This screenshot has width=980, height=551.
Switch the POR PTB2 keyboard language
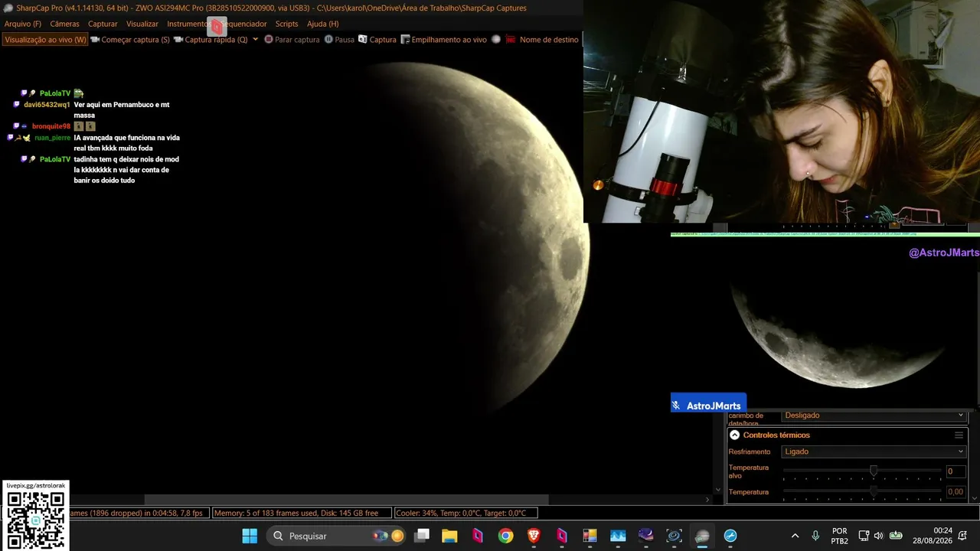point(840,536)
